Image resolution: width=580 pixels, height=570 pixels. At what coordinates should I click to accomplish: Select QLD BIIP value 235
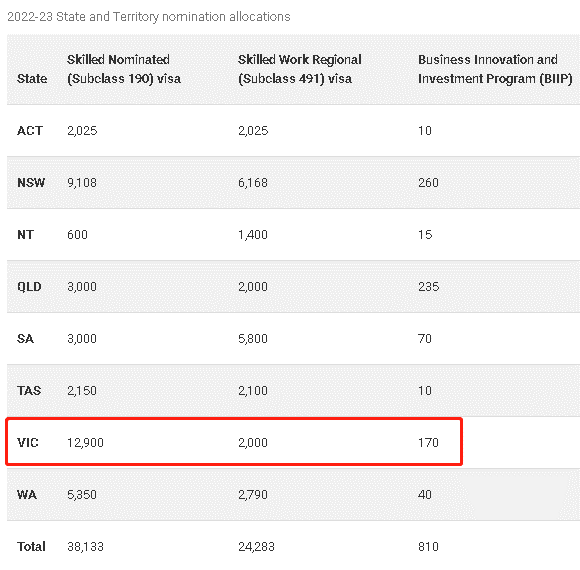point(428,287)
